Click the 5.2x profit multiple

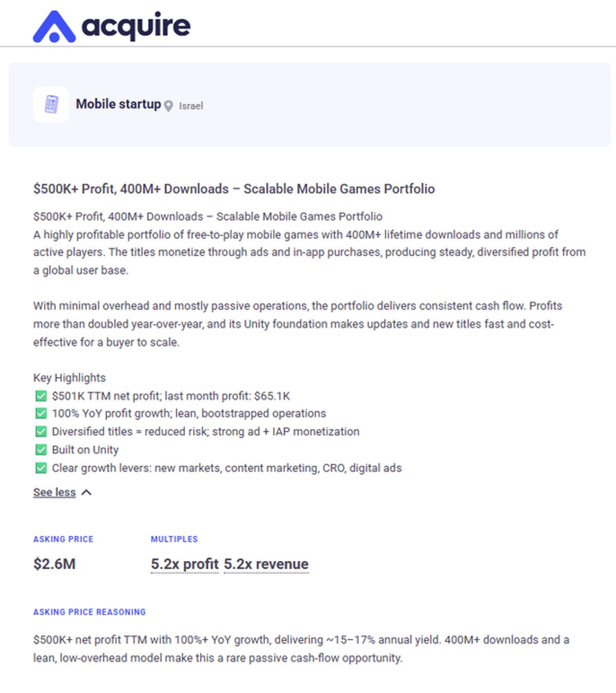pos(185,564)
